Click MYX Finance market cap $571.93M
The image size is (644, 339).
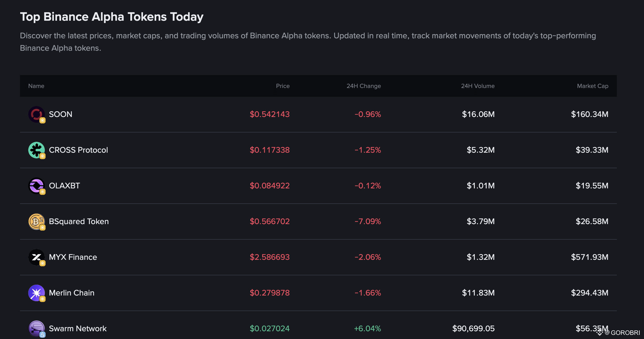[x=589, y=257]
